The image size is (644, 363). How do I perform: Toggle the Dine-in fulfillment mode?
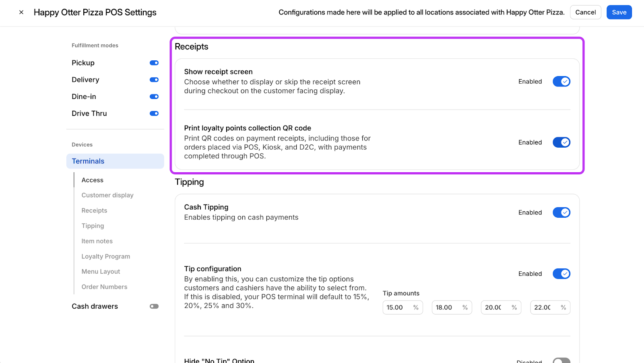coord(154,97)
